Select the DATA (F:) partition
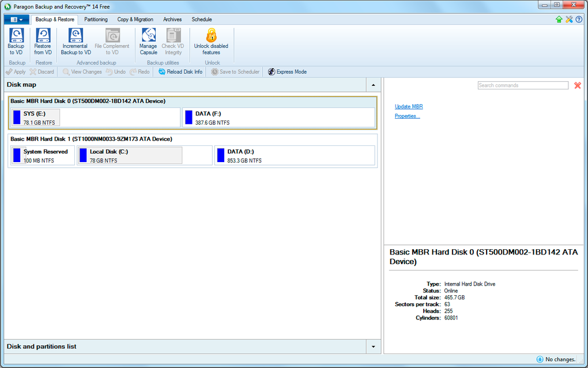 278,118
